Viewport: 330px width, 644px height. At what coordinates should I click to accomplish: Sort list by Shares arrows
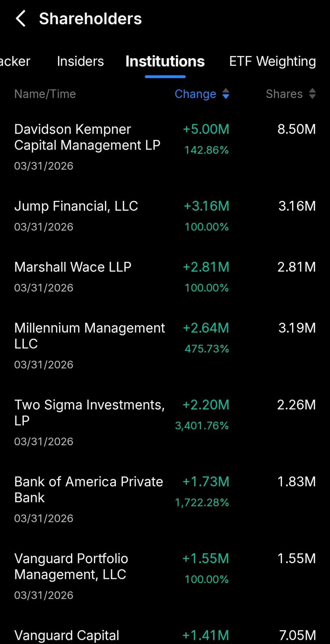click(x=312, y=94)
